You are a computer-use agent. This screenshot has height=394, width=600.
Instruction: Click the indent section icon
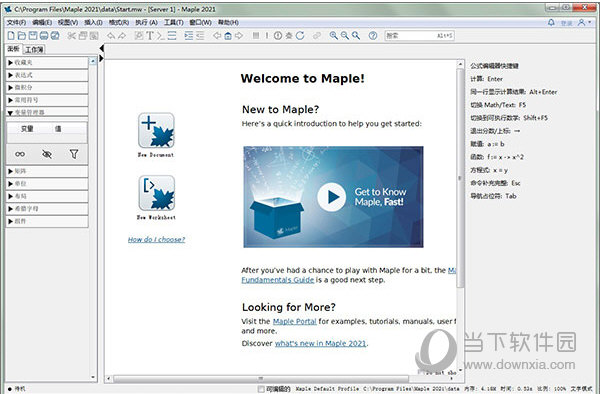click(189, 36)
